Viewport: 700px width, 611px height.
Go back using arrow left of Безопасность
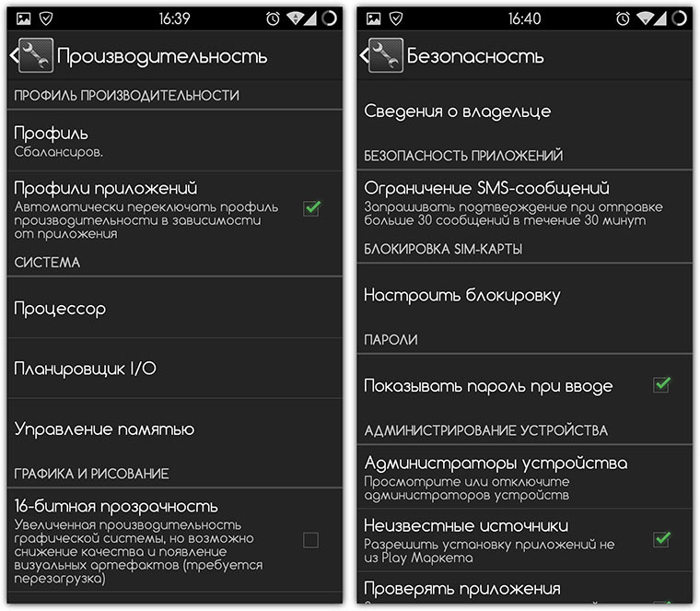pos(365,55)
